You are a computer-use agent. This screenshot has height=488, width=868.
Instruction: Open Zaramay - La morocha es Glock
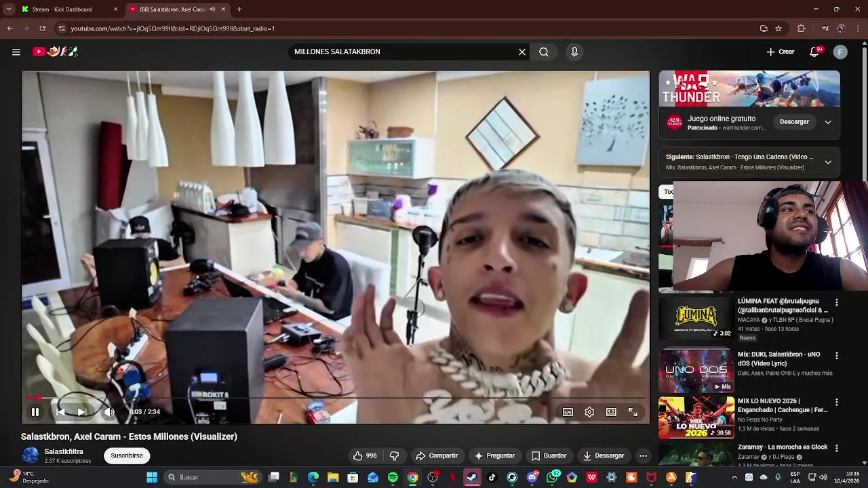tap(783, 447)
